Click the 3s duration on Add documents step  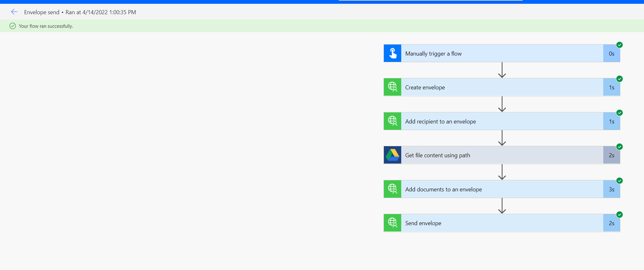pos(611,189)
